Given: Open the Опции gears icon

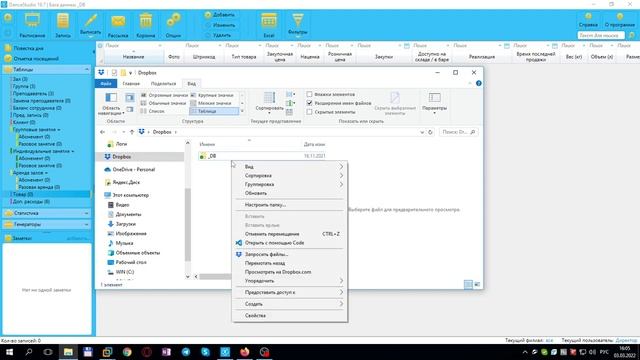Looking at the screenshot, I should pyautogui.click(x=173, y=24).
